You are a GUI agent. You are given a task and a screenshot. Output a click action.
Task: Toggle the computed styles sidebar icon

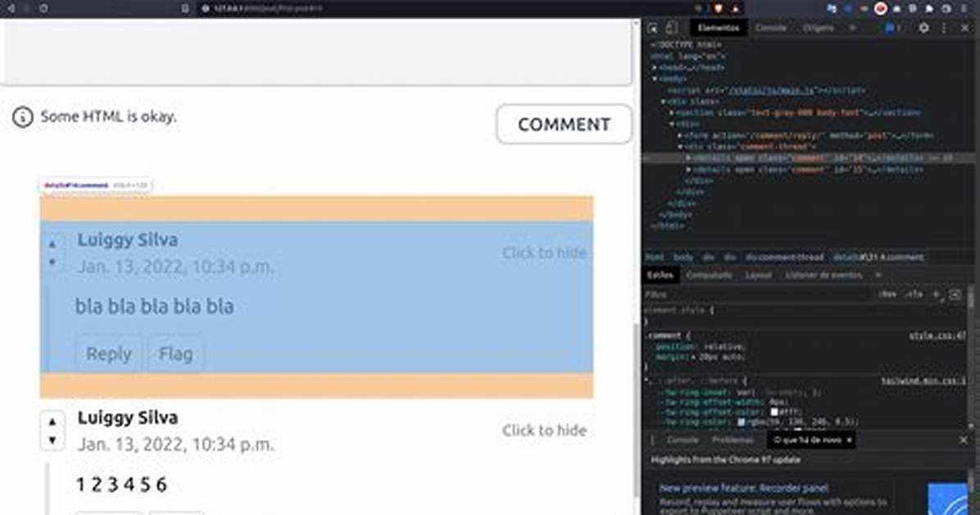point(955,294)
